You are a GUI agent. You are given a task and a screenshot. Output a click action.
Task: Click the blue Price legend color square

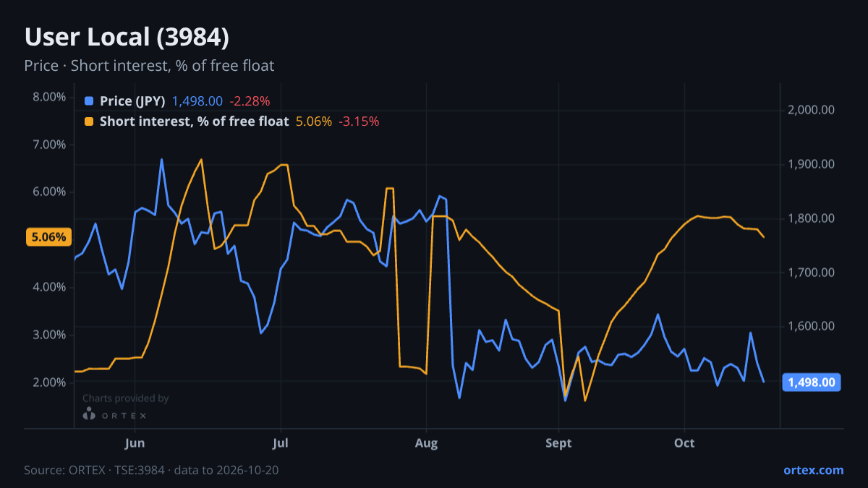pos(89,101)
